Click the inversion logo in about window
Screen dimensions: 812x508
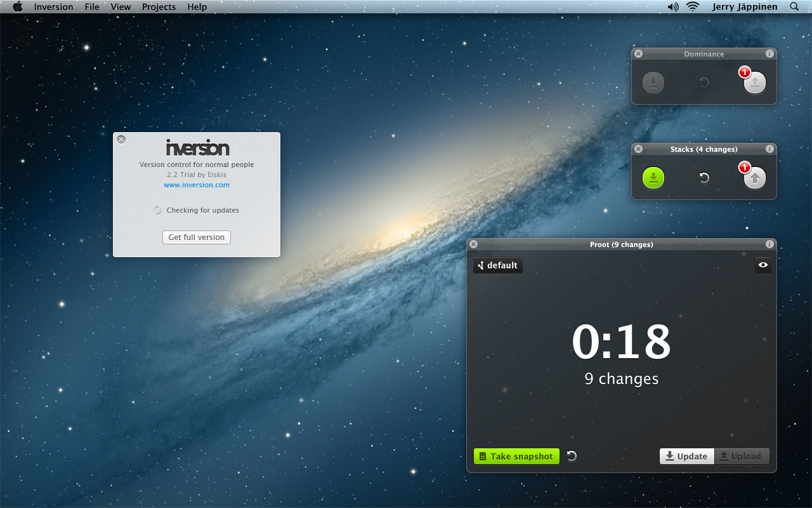pyautogui.click(x=197, y=148)
